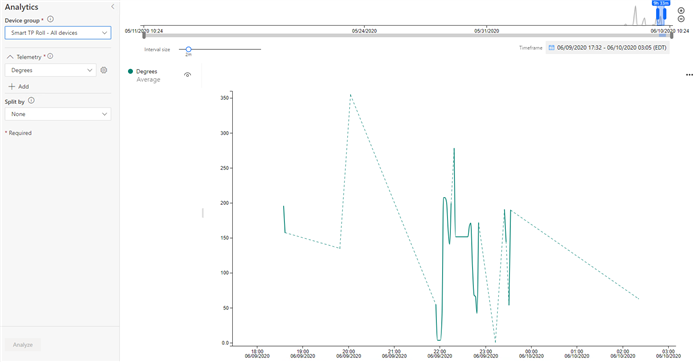694x362 pixels.
Task: Open the Timeframe date range picker
Action: [x=608, y=48]
